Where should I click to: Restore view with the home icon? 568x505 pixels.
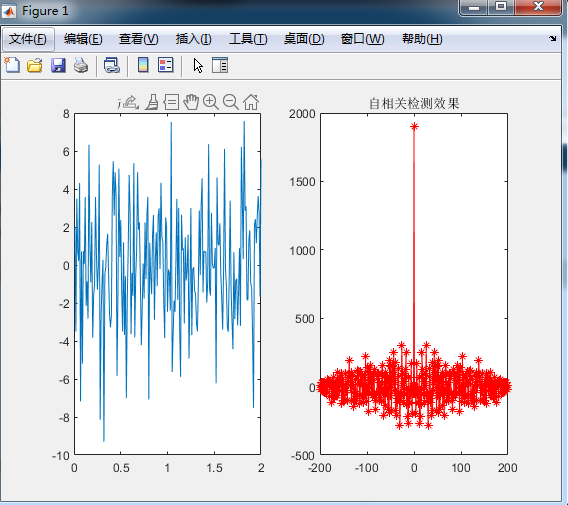(251, 102)
